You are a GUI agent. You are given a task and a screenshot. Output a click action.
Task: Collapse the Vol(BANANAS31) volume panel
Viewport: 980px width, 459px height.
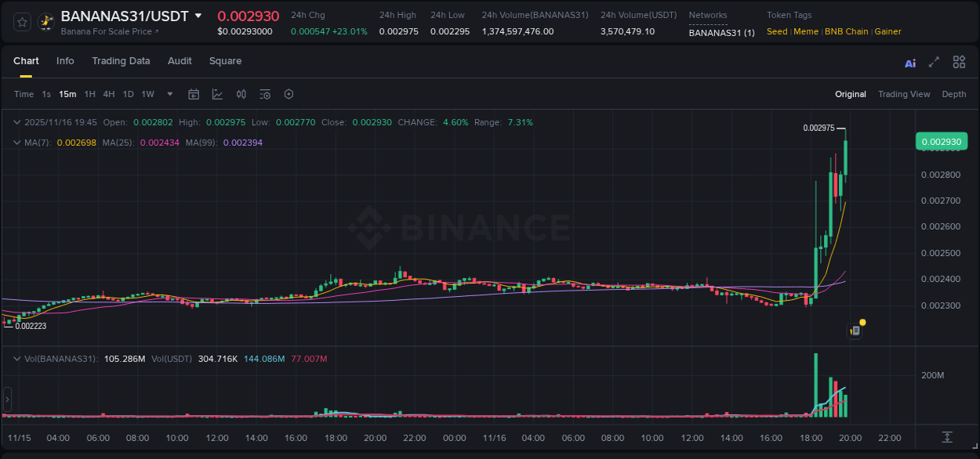coord(16,357)
